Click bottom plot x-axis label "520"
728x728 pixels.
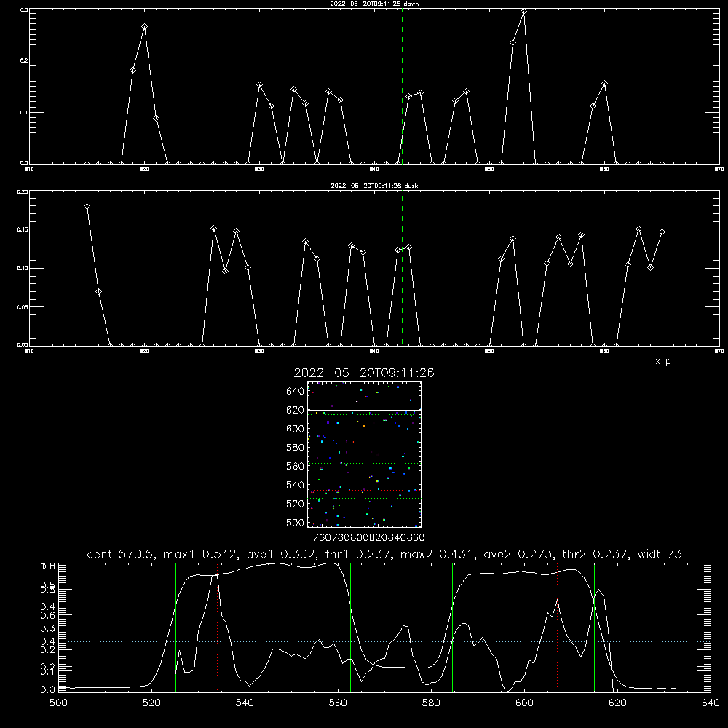click(151, 703)
